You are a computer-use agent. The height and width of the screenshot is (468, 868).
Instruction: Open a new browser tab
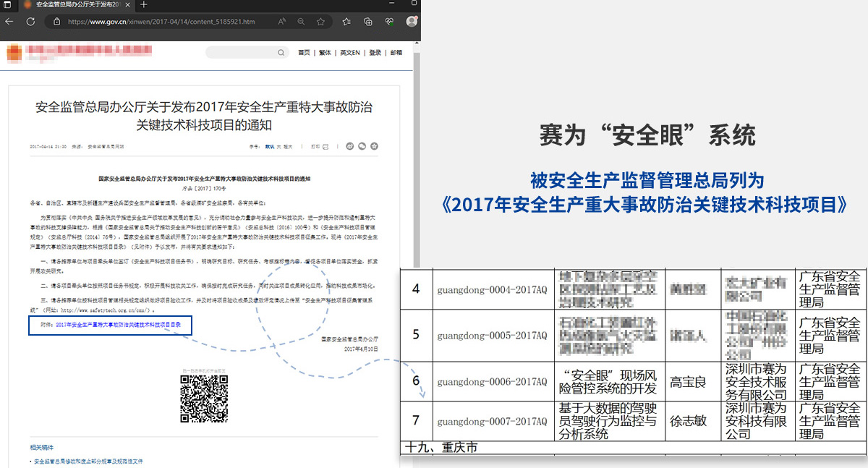click(x=144, y=4)
